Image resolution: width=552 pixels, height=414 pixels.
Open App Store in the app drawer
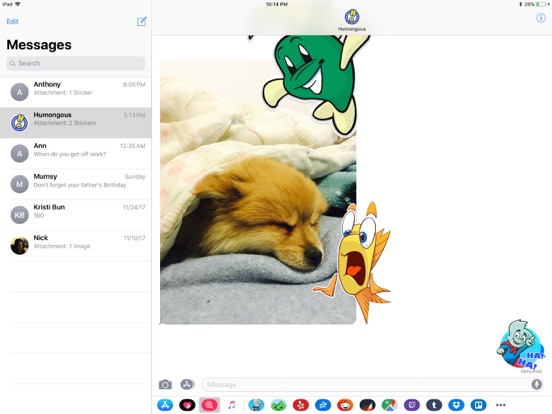coord(165,405)
